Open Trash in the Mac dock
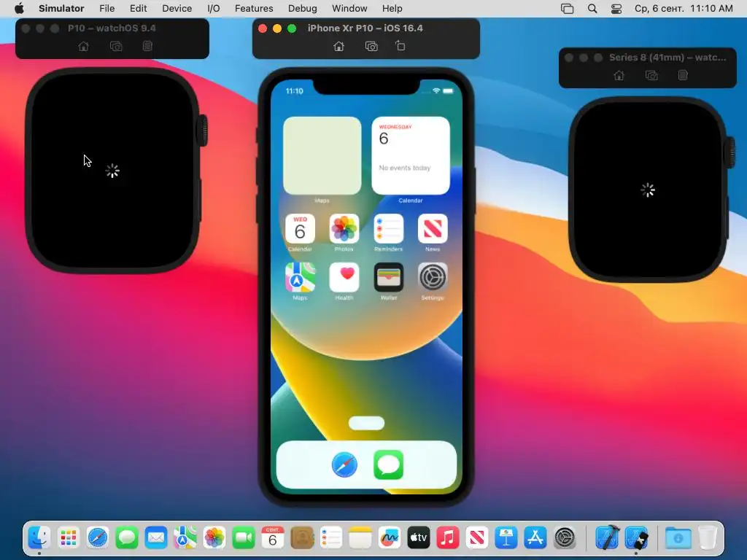This screenshot has width=747, height=560. click(708, 537)
